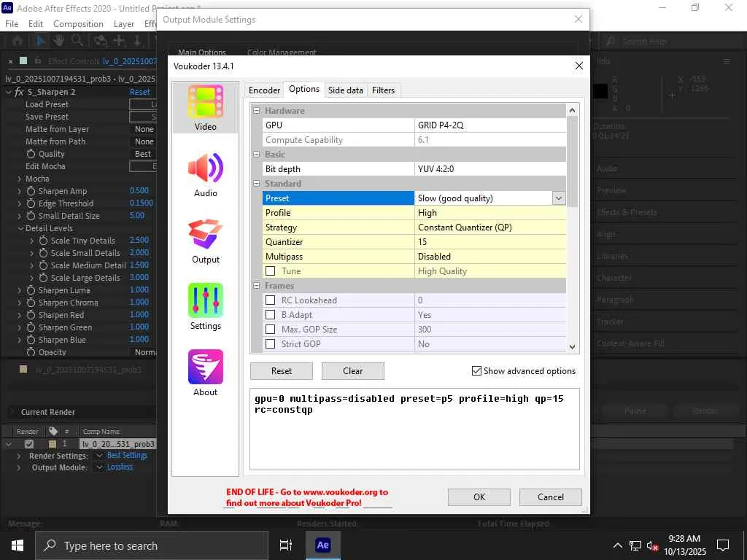Viewport: 747px width, 560px height.
Task: Open the About section in Voukoder
Action: [x=205, y=373]
